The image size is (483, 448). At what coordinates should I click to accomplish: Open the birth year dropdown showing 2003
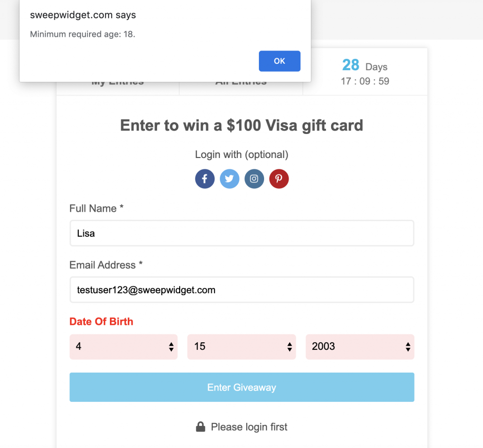click(360, 347)
